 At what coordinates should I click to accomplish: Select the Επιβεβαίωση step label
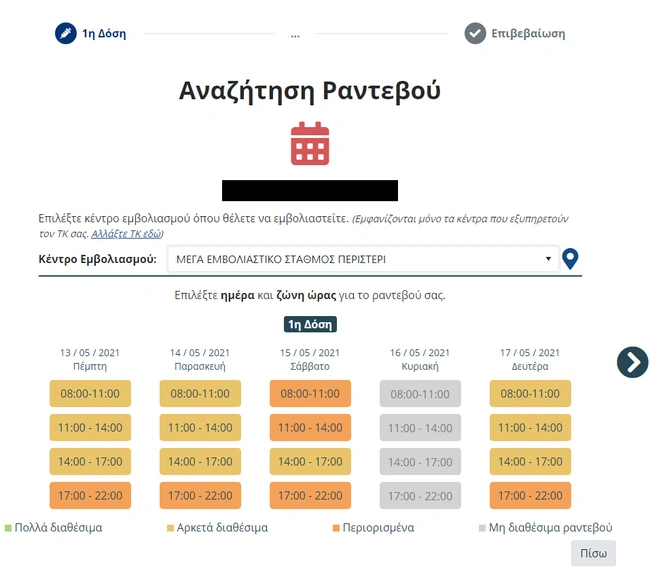pyautogui.click(x=528, y=33)
